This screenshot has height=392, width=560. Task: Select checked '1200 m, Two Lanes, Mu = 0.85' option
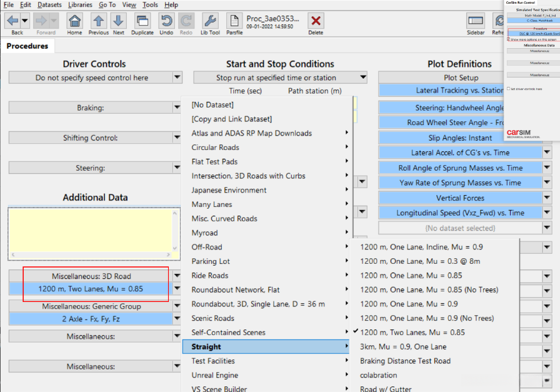412,333
